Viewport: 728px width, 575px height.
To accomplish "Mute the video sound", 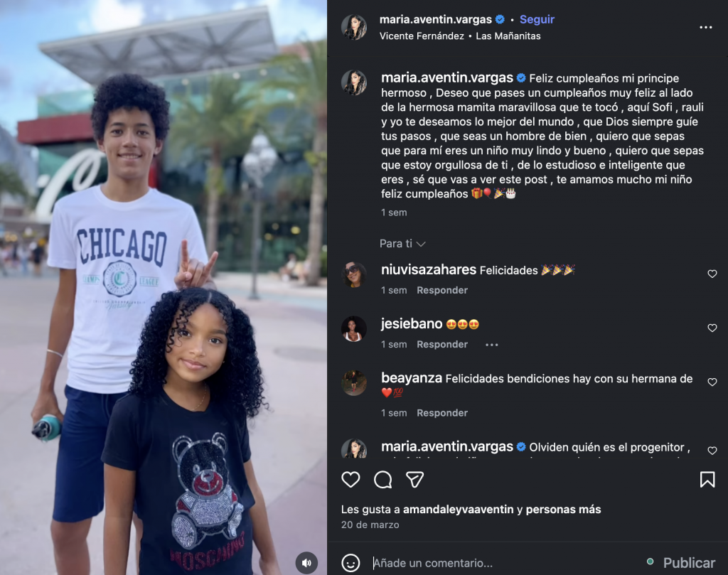I will (x=306, y=563).
